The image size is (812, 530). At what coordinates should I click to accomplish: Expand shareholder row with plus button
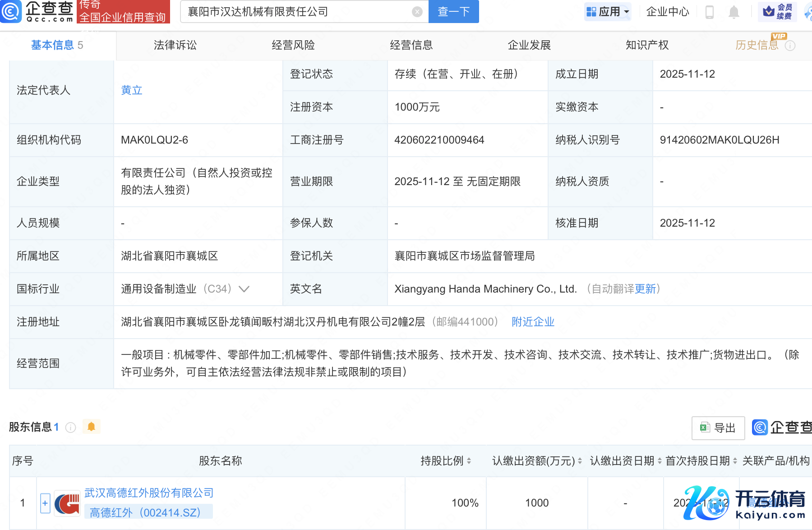(x=45, y=503)
